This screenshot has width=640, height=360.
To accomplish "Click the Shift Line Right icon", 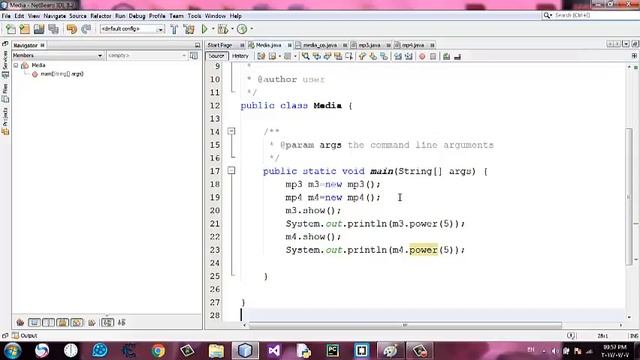I will (x=409, y=56).
